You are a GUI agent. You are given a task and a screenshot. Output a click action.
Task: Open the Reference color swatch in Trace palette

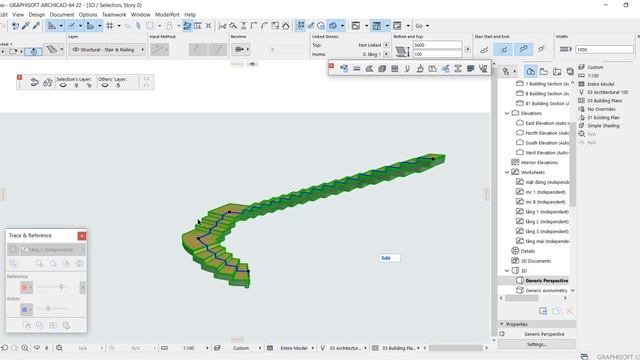26,287
